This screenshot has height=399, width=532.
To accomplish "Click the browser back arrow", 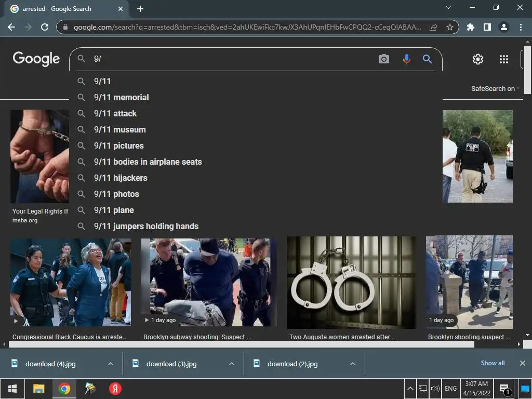I will (x=11, y=27).
